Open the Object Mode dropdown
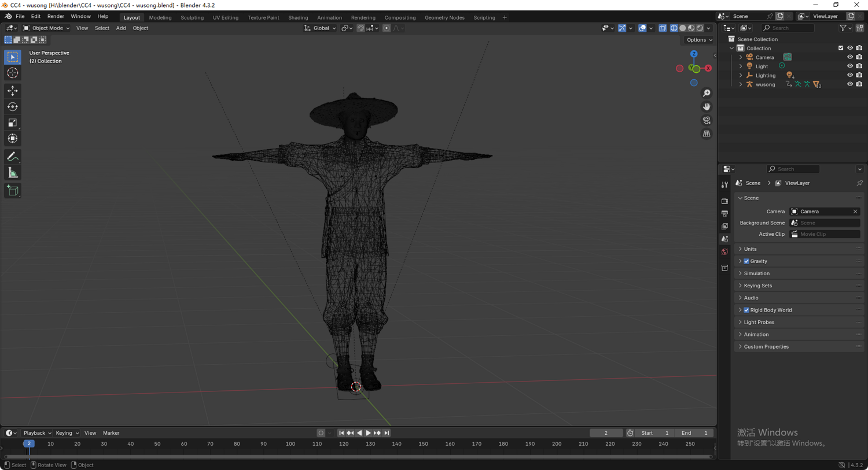This screenshot has height=470, width=868. coord(46,28)
